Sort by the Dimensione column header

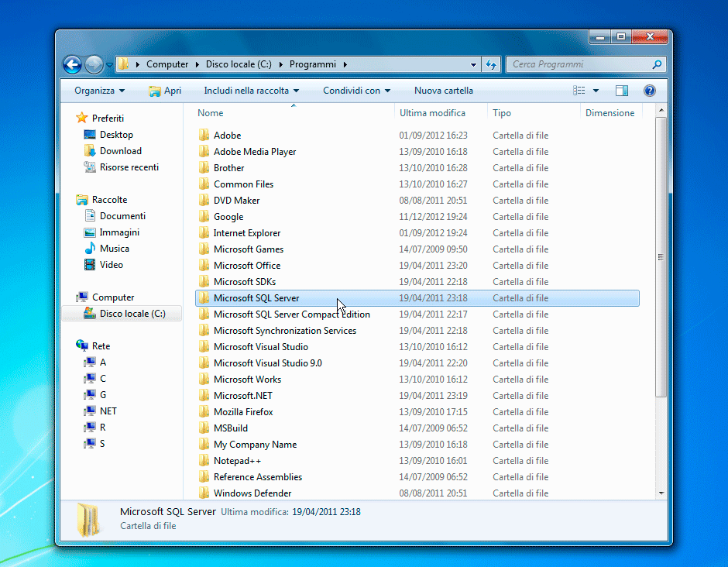coord(612,113)
